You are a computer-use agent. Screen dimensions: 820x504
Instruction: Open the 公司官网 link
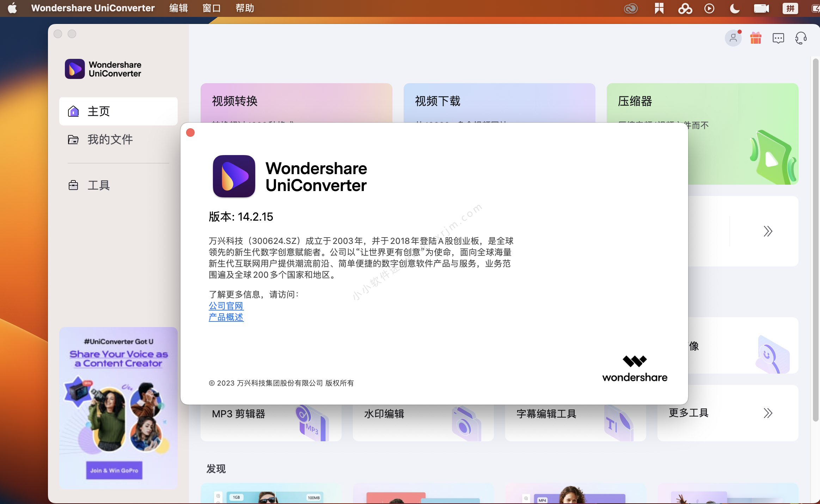coord(226,306)
